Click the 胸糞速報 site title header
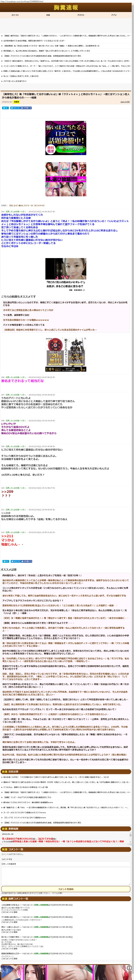 pos(66,8)
